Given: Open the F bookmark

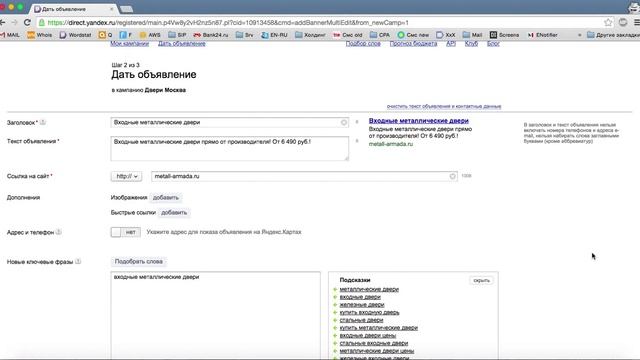Looking at the screenshot, I should click(x=126, y=35).
